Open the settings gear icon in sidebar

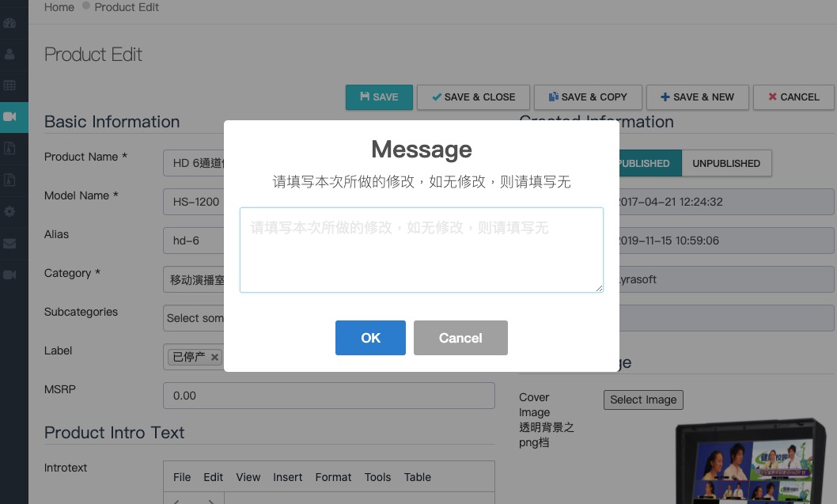pyautogui.click(x=9, y=212)
